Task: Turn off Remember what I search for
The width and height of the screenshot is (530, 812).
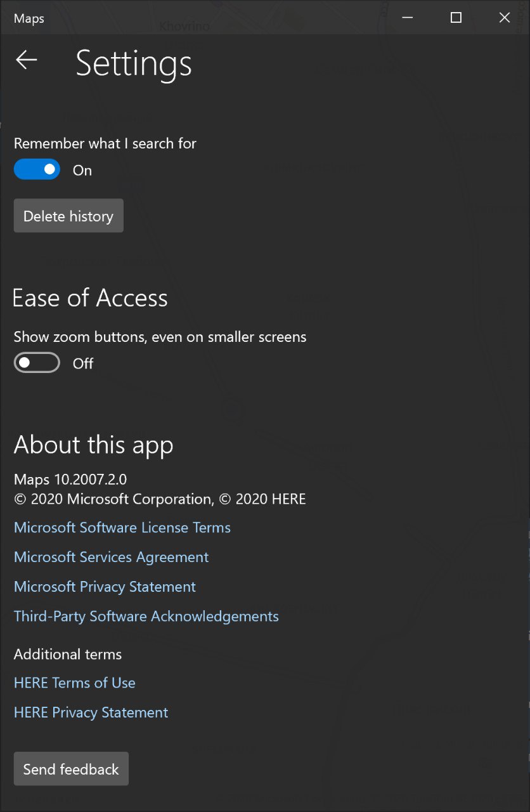Action: pyautogui.click(x=37, y=170)
